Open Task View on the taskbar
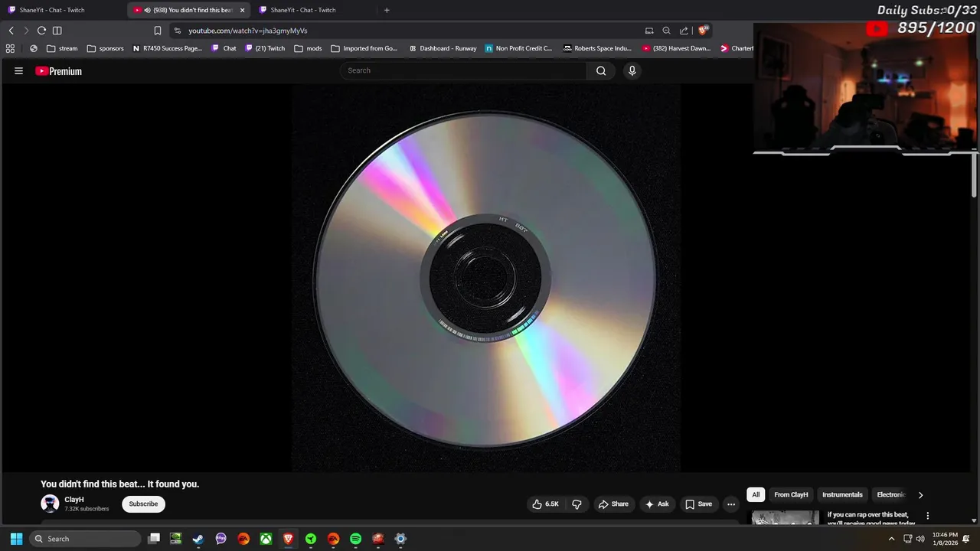The width and height of the screenshot is (980, 551). pos(154,539)
